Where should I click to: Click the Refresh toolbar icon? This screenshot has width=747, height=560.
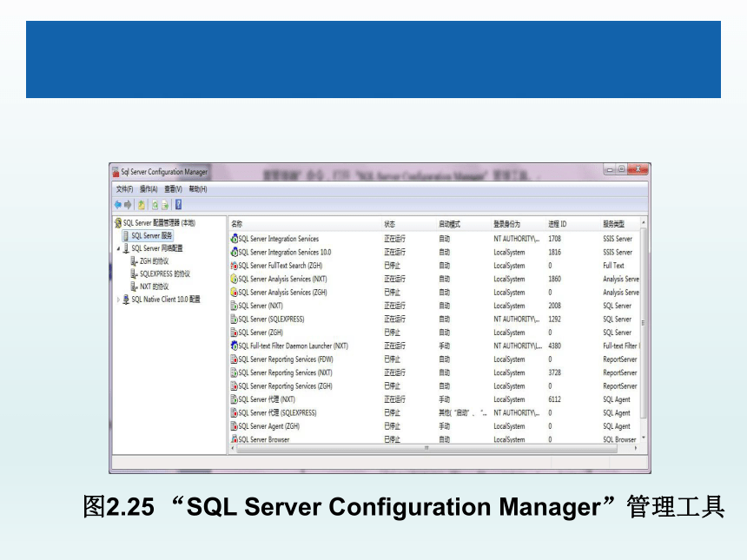(x=155, y=205)
